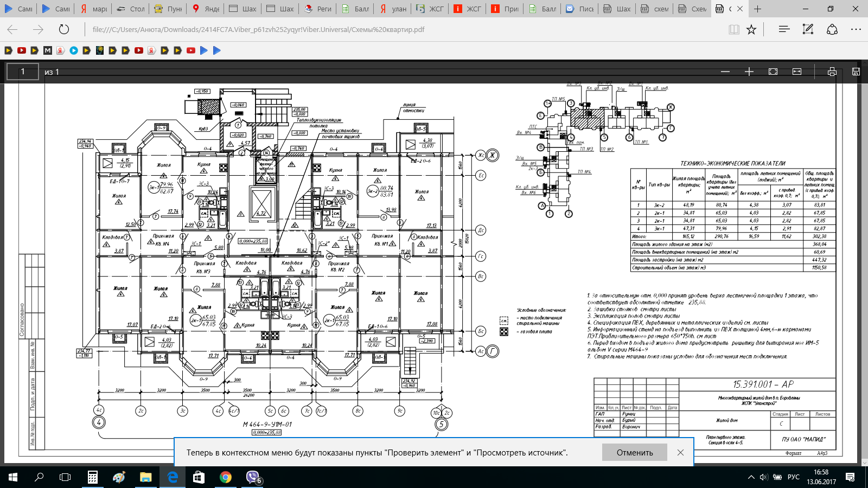
Task: Print the PDF document
Action: tap(832, 72)
